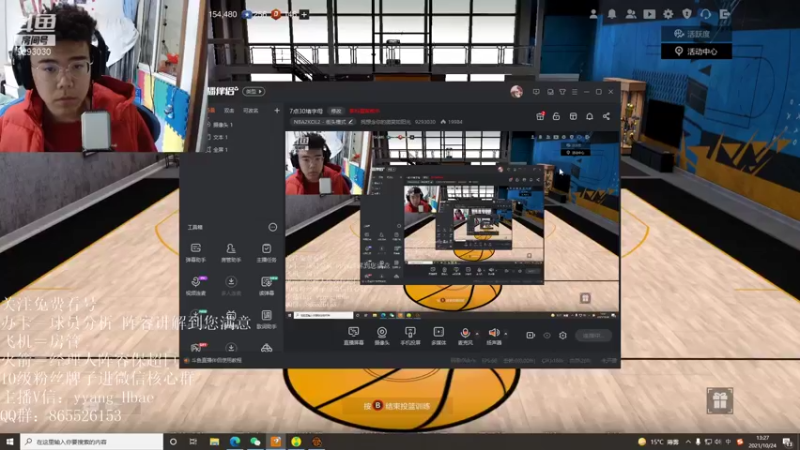Add a 摄像头 camera source
Viewport: 800px width, 450px height.
click(382, 336)
